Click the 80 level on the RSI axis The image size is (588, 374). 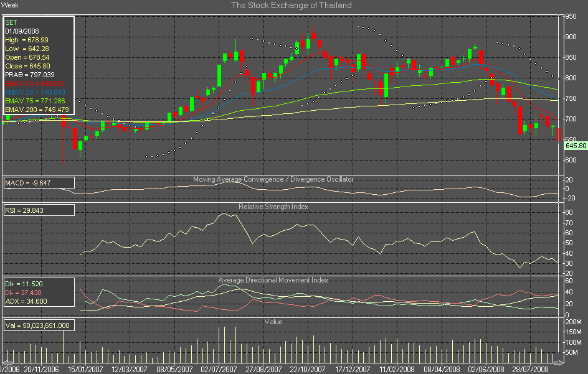pyautogui.click(x=569, y=212)
